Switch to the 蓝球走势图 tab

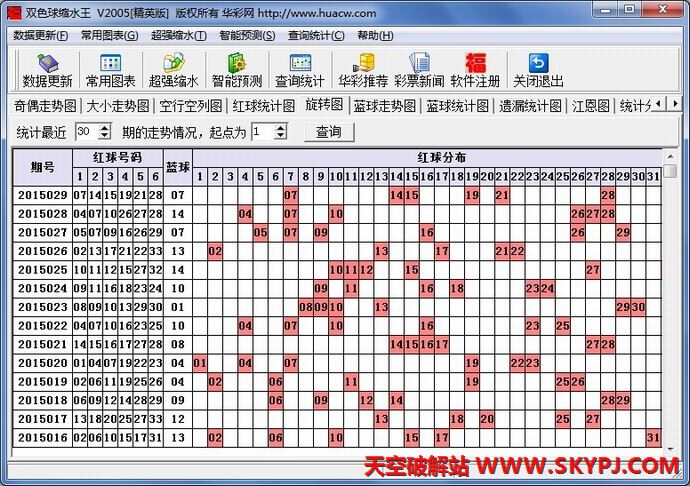[x=384, y=105]
